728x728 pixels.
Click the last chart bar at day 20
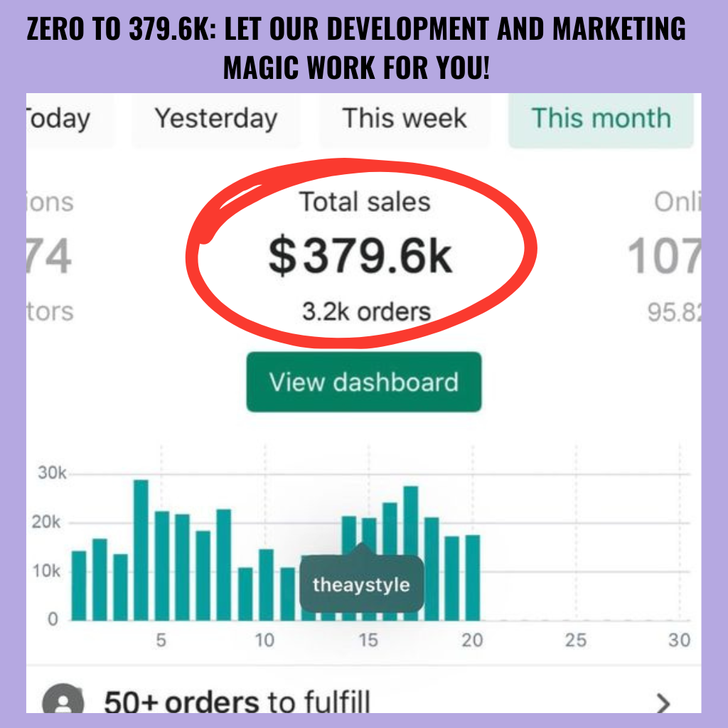pyautogui.click(x=473, y=577)
